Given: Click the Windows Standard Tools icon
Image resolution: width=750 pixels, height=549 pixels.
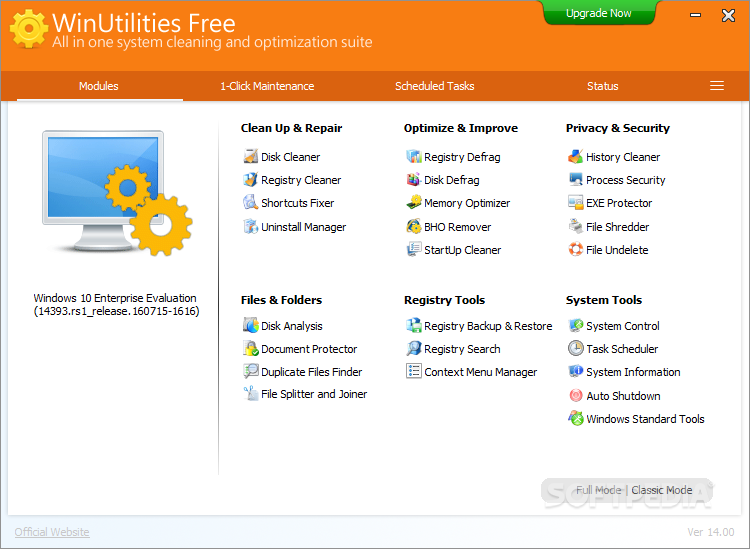Looking at the screenshot, I should coord(576,418).
